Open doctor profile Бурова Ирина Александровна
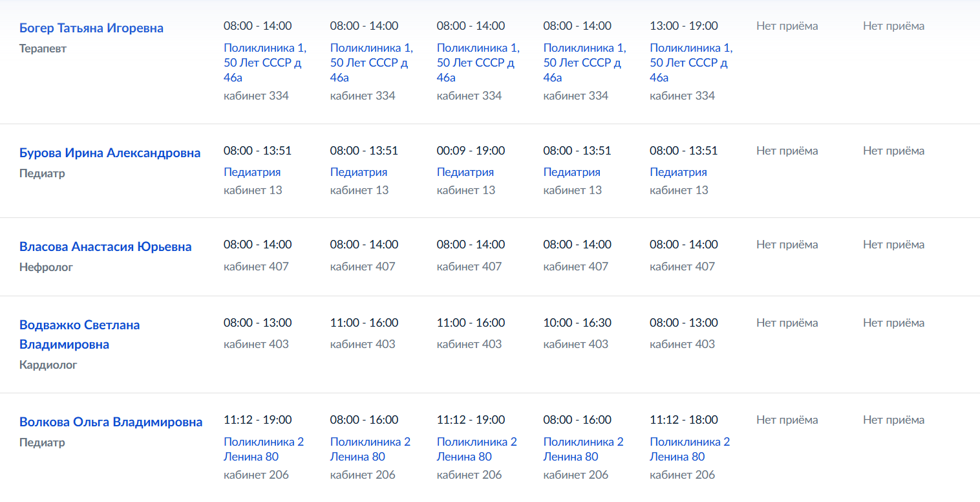This screenshot has width=980, height=502. [110, 153]
